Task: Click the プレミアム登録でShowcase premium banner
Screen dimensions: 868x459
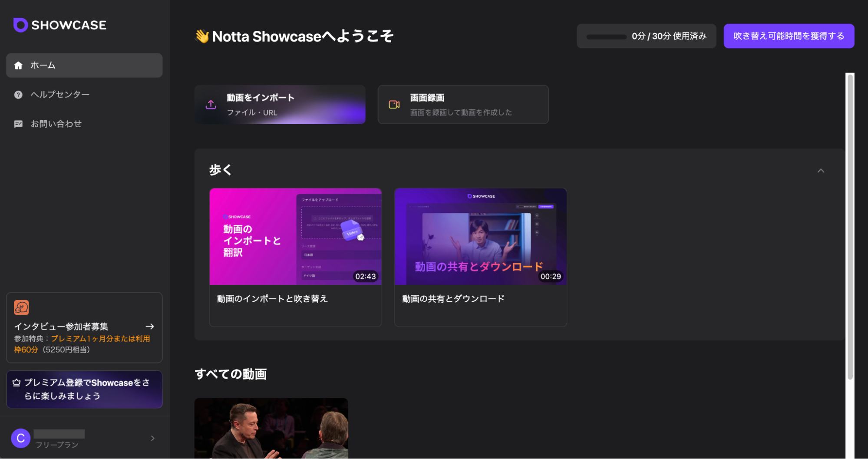Action: 84,390
